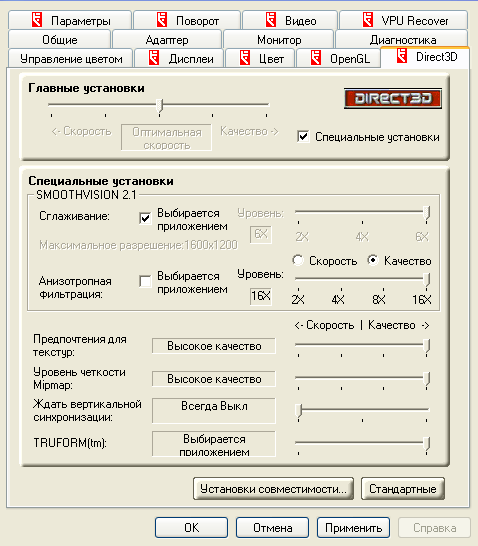Click the ATI icon on Поворот tab
The height and width of the screenshot is (546, 478).
(x=162, y=20)
